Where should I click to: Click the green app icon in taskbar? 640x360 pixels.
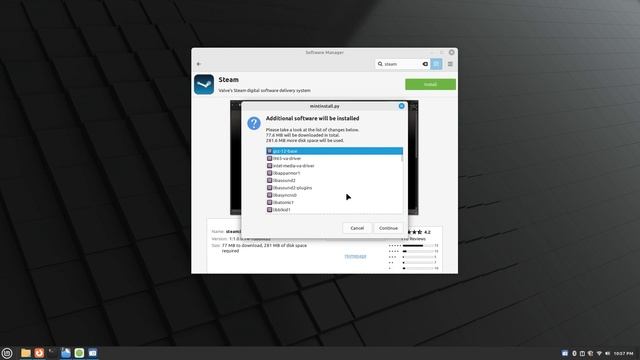click(x=79, y=353)
